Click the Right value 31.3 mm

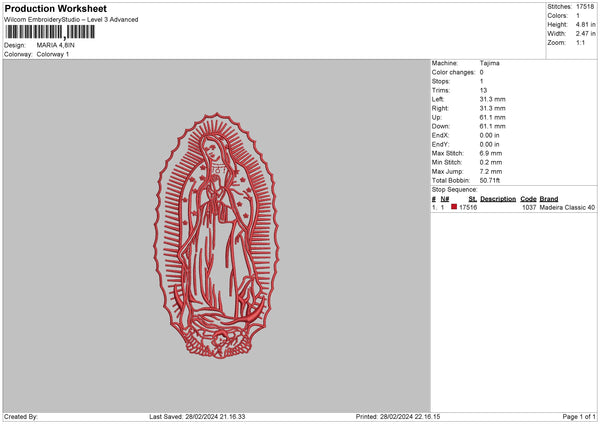492,108
